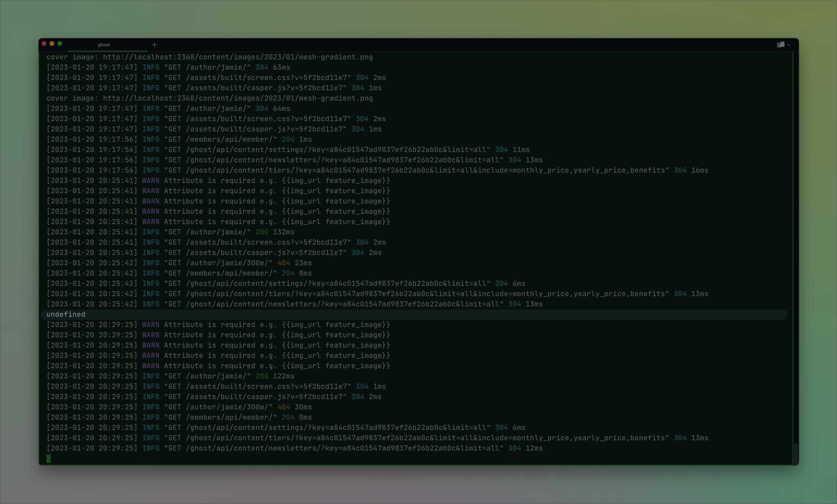Select the content/newsletters 304 12ms line

click(x=295, y=448)
